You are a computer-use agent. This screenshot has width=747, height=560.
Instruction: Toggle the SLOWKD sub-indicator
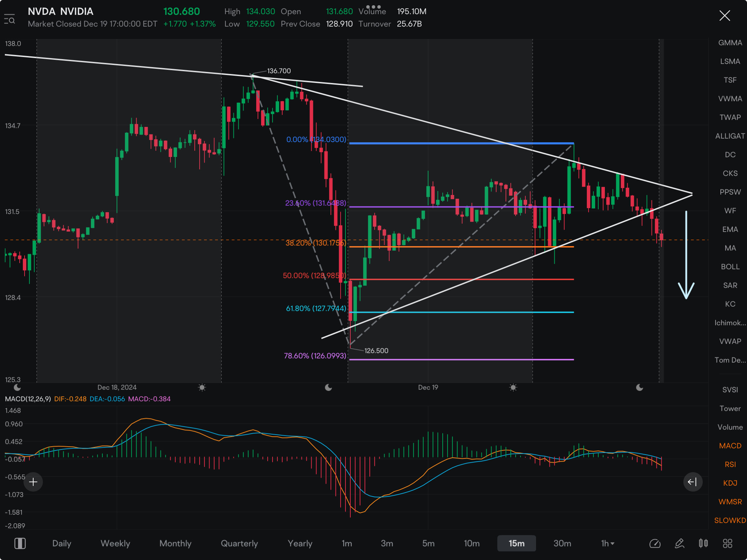pyautogui.click(x=730, y=520)
